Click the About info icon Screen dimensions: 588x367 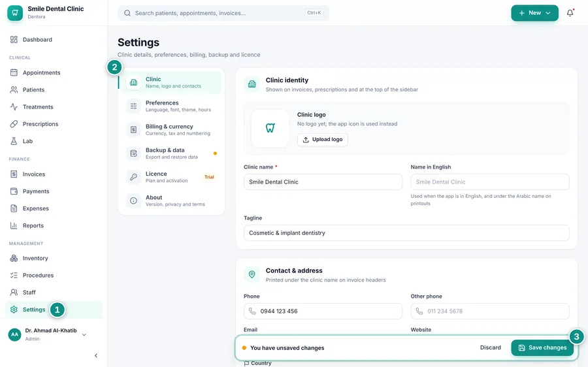(x=133, y=200)
